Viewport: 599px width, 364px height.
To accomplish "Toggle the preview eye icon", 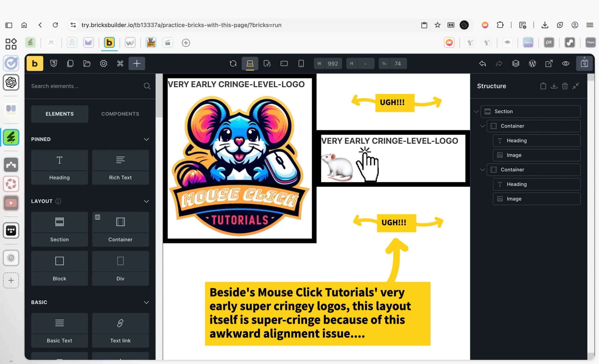I will [566, 63].
